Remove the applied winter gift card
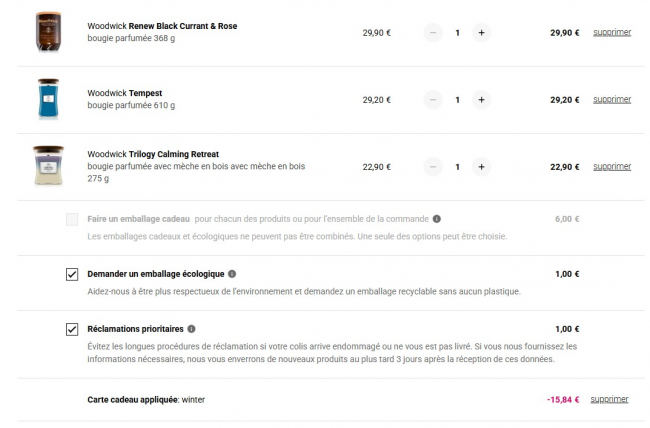This screenshot has width=650, height=428. coord(609,400)
